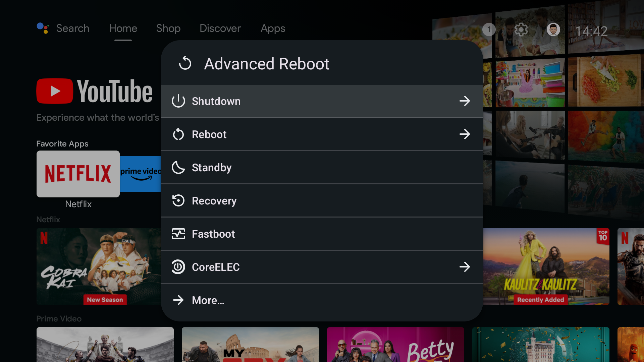Click the Google Assistant icon

tap(43, 28)
